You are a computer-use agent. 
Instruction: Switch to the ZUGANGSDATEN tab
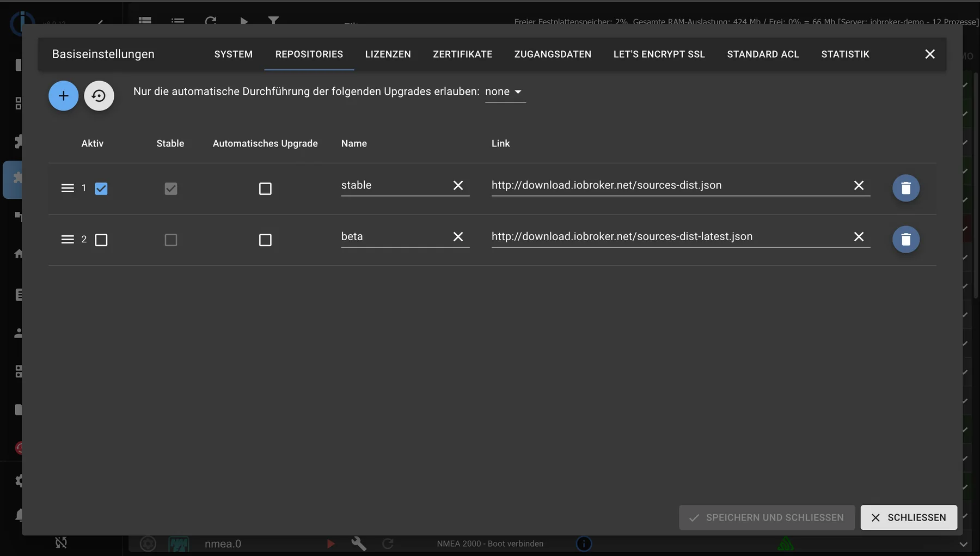click(x=553, y=54)
